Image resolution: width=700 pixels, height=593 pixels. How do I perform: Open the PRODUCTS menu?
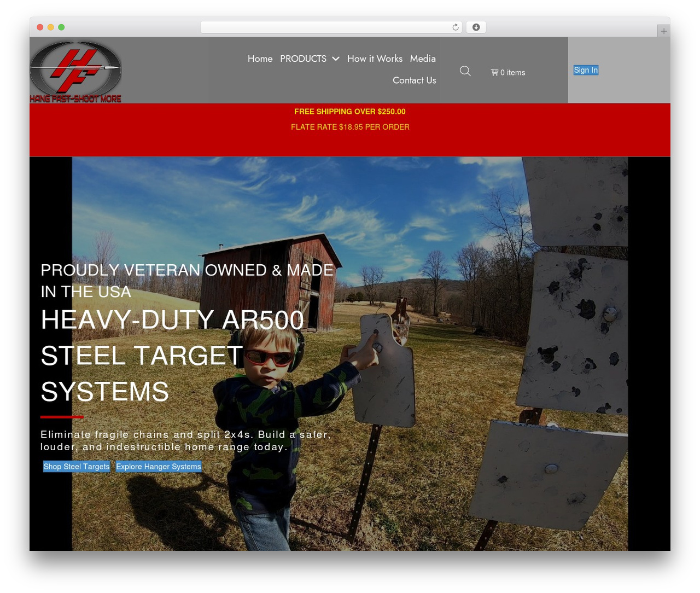click(303, 59)
